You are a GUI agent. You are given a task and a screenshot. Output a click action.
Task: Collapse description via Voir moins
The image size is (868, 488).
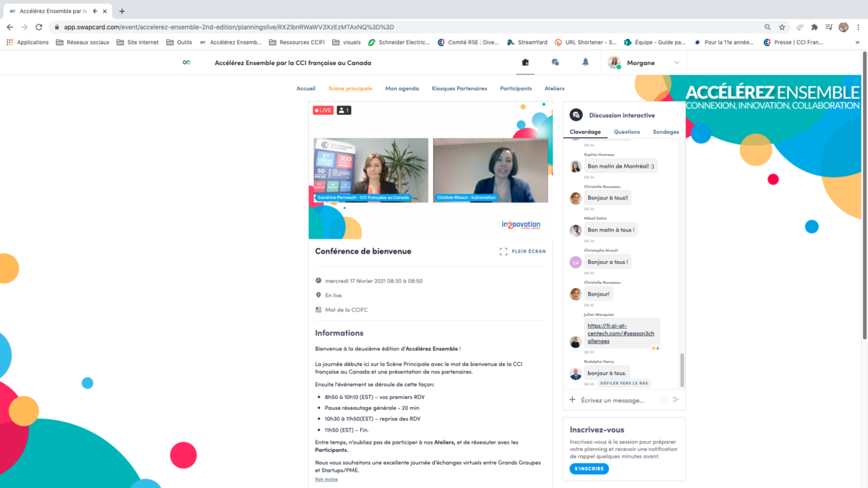coord(326,479)
